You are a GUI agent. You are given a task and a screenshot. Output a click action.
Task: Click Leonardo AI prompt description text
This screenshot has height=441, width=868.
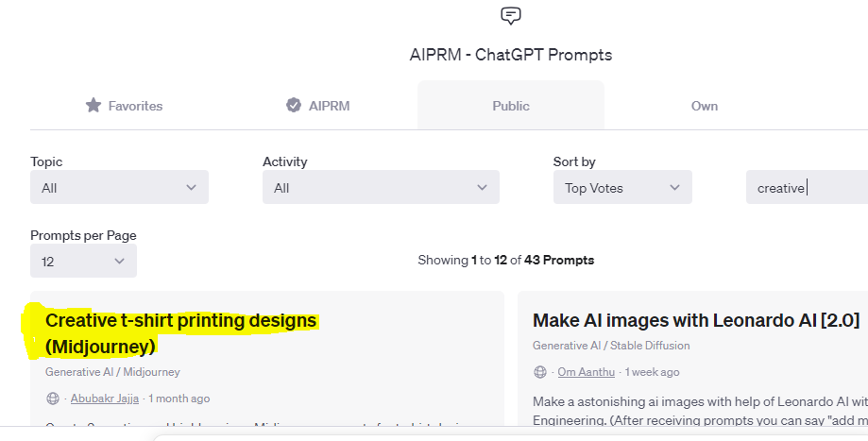(700, 411)
